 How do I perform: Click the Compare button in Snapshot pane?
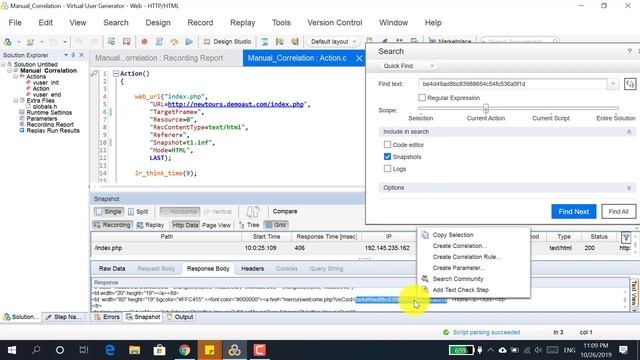(284, 211)
